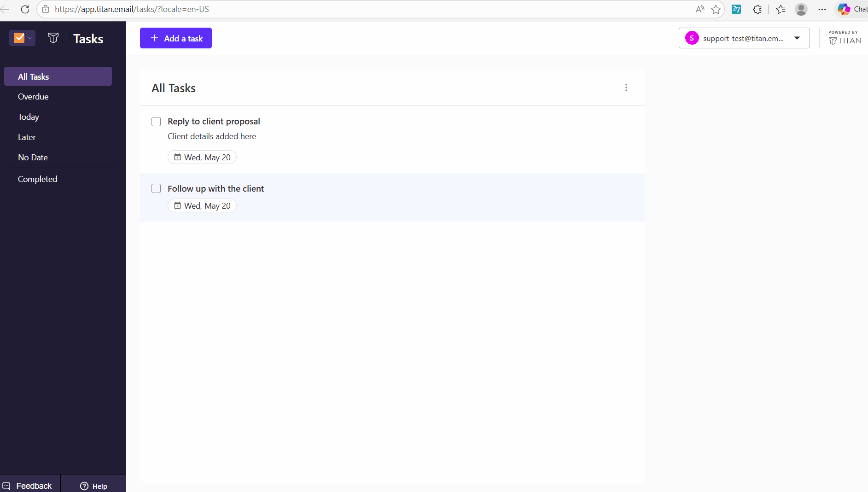Open the browser extensions puzzle icon
868x492 pixels.
[x=757, y=9]
